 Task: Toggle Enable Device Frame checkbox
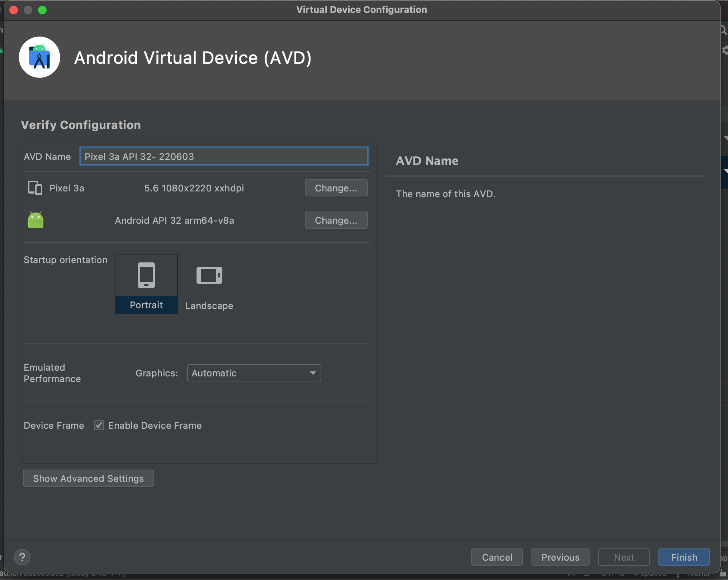point(99,425)
